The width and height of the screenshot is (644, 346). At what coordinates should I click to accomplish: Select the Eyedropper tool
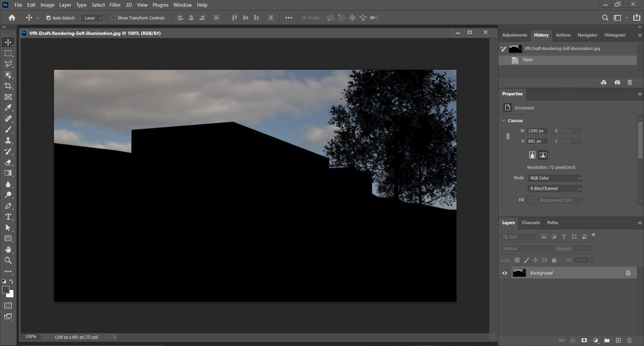[x=8, y=107]
